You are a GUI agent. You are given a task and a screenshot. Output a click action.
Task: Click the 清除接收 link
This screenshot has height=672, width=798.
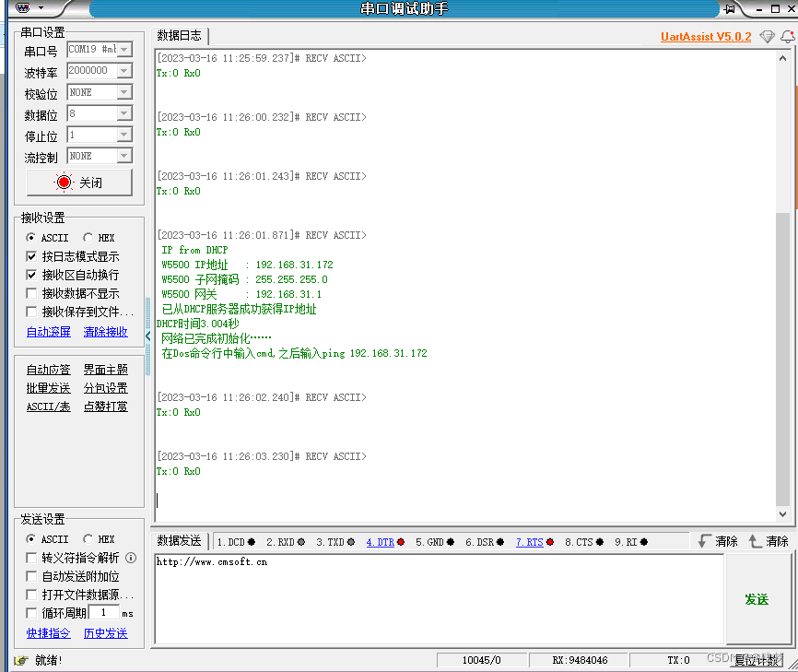(x=105, y=332)
